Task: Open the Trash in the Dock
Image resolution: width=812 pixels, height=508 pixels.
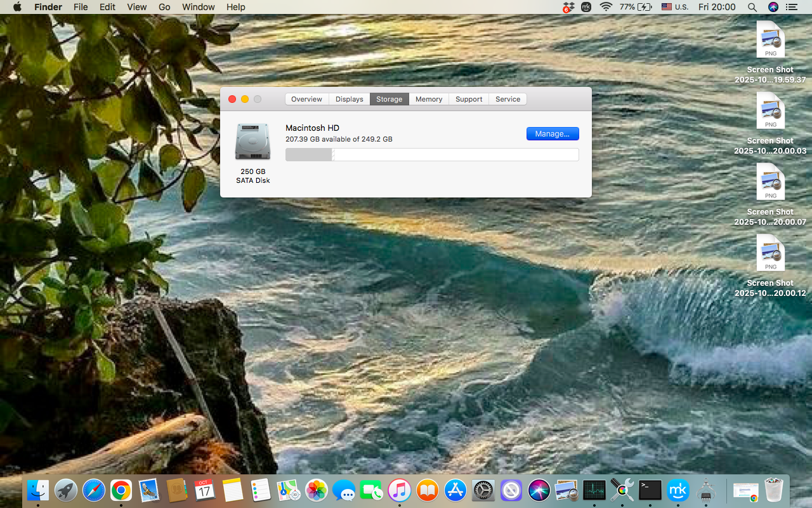Action: tap(773, 490)
